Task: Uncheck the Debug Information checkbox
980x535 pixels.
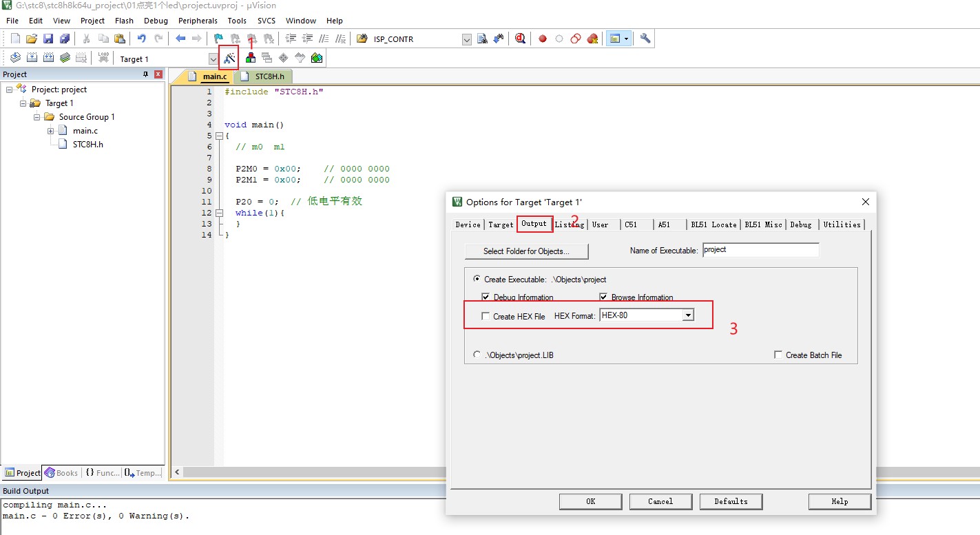Action: pos(486,297)
